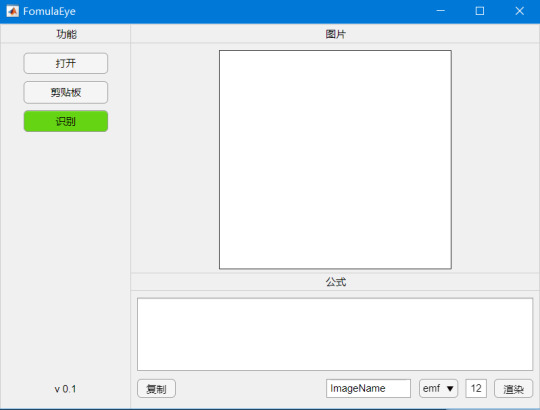
Task: Click inside the 公式 formula text area
Action: (335, 334)
